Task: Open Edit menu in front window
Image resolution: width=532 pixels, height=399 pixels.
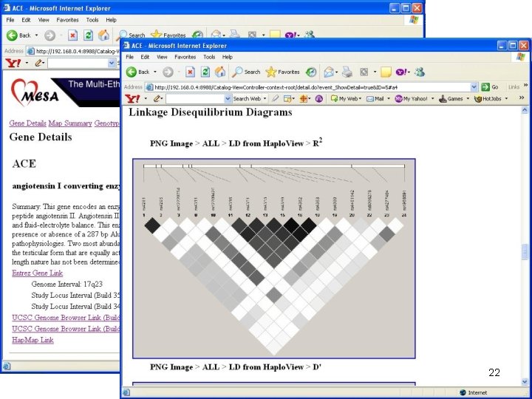Action: coord(145,57)
